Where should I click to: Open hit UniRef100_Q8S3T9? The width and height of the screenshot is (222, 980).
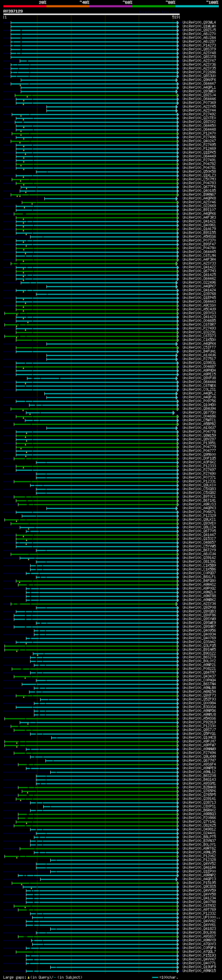pyautogui.click(x=199, y=49)
